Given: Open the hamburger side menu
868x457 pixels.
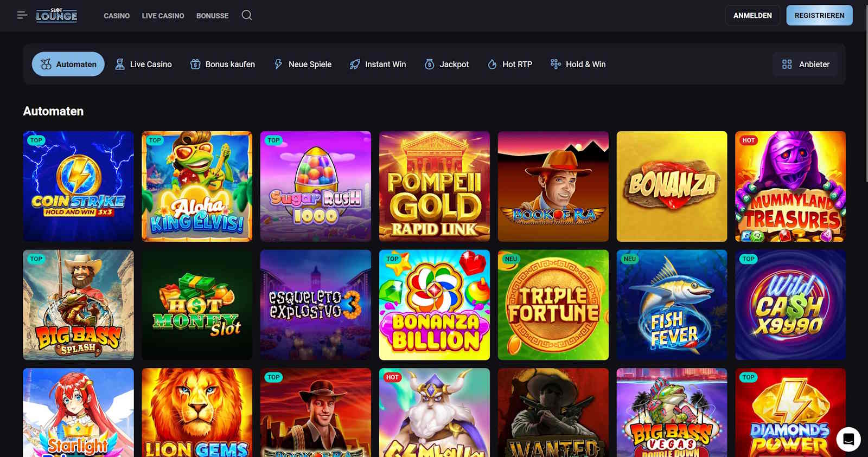Looking at the screenshot, I should (x=22, y=15).
